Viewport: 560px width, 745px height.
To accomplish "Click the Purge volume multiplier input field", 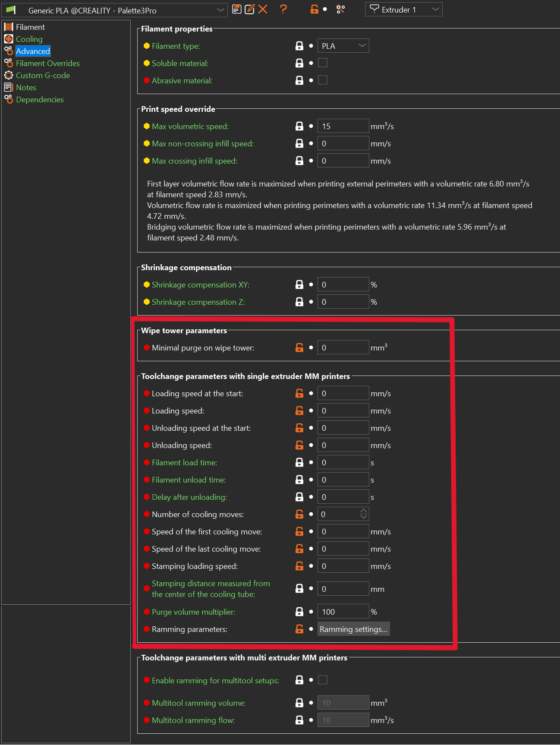I will pyautogui.click(x=343, y=612).
